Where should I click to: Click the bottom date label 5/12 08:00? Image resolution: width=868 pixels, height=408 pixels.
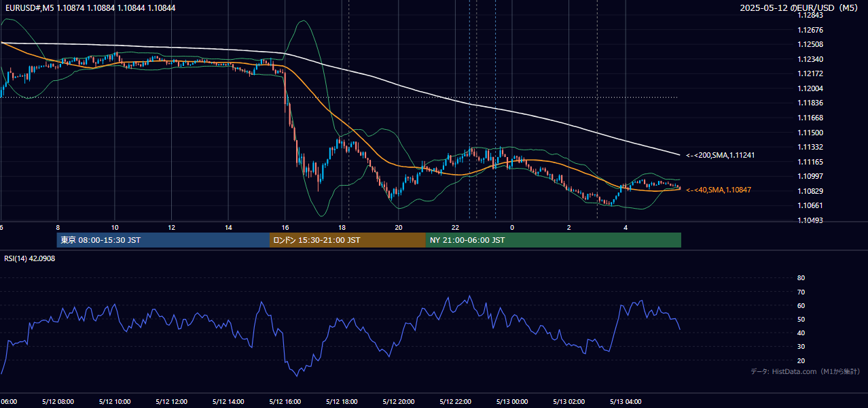[58, 402]
